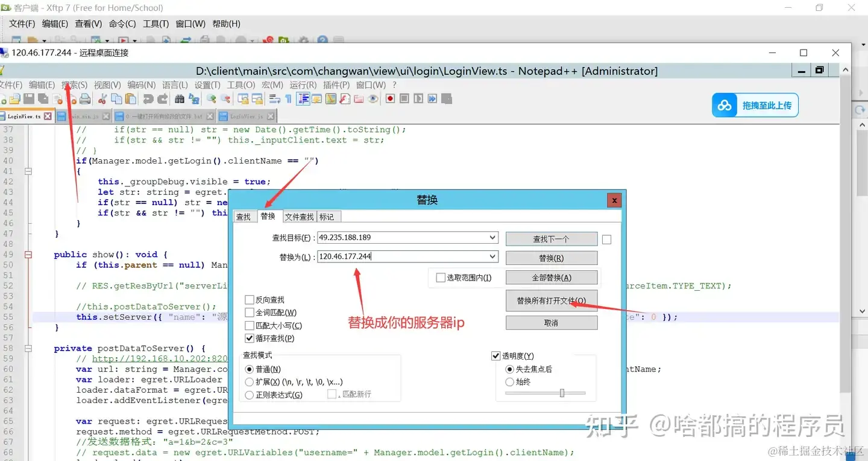This screenshot has width=868, height=461.
Task: Click the Save toolbar icon in Notepad++
Action: 28,99
